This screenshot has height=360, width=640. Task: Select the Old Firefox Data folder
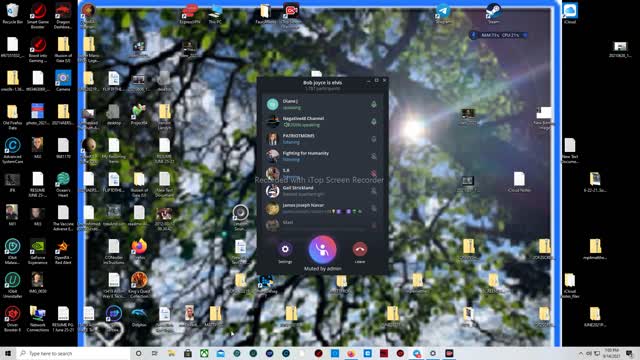pyautogui.click(x=12, y=116)
